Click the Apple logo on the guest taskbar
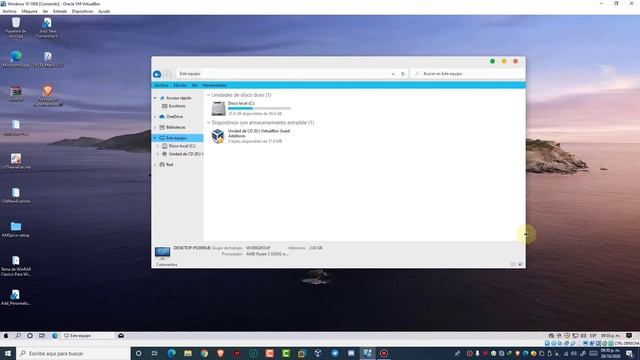Viewport: 640px width, 360px height. [x=6, y=336]
